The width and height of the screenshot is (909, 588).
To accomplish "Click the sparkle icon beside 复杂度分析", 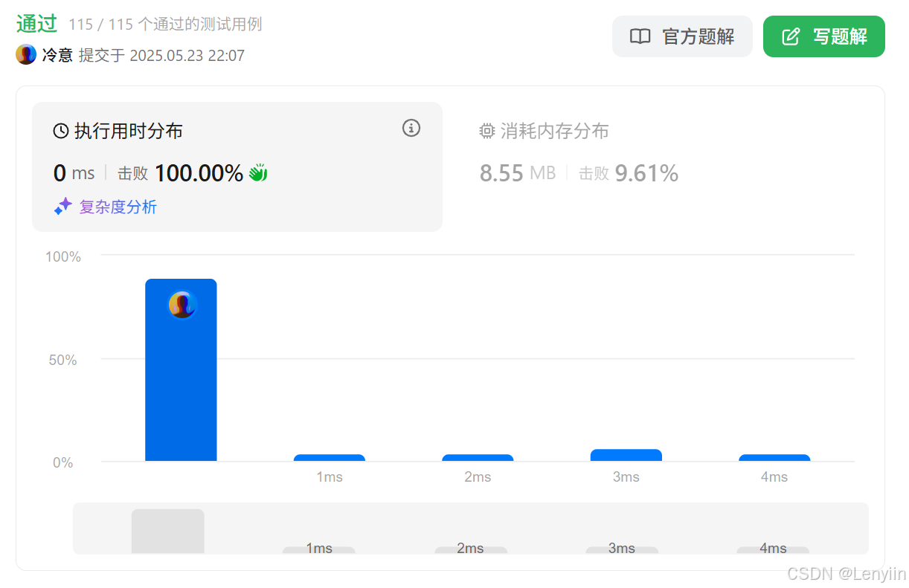I will tap(63, 207).
